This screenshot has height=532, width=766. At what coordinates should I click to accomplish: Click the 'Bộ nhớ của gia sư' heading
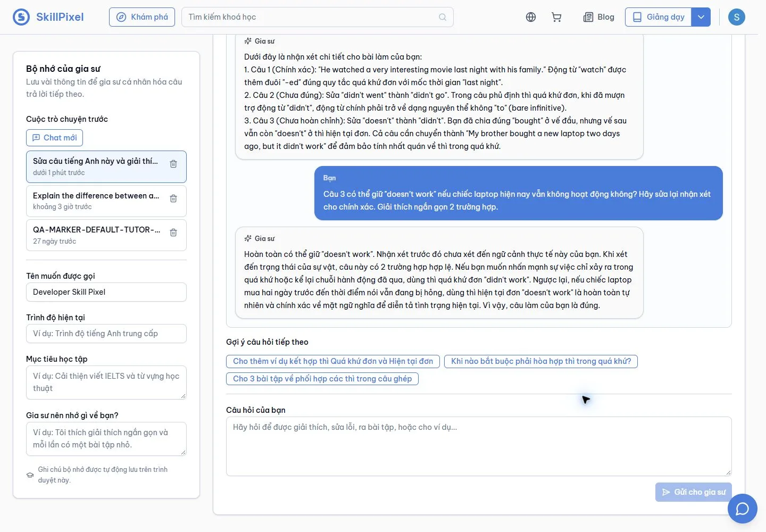coord(63,69)
